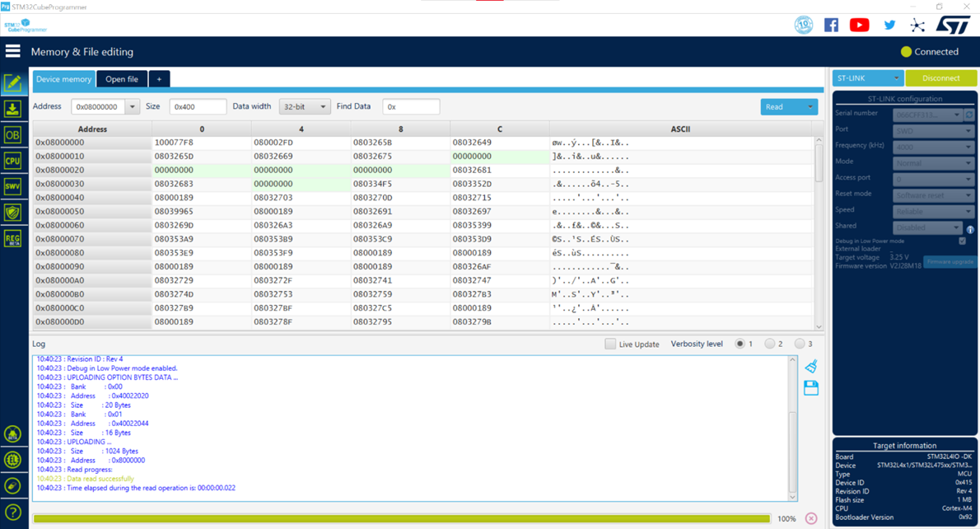Show Shared mode info icon

tap(970, 230)
